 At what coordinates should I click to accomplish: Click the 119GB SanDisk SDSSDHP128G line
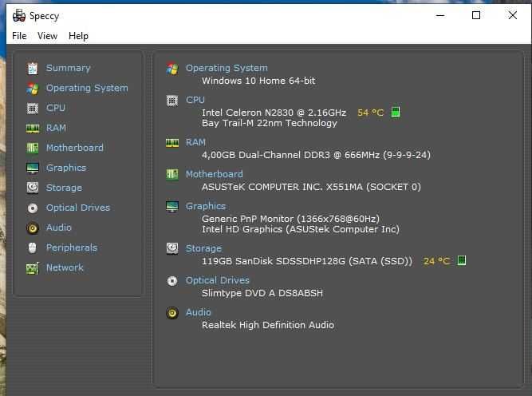307,261
